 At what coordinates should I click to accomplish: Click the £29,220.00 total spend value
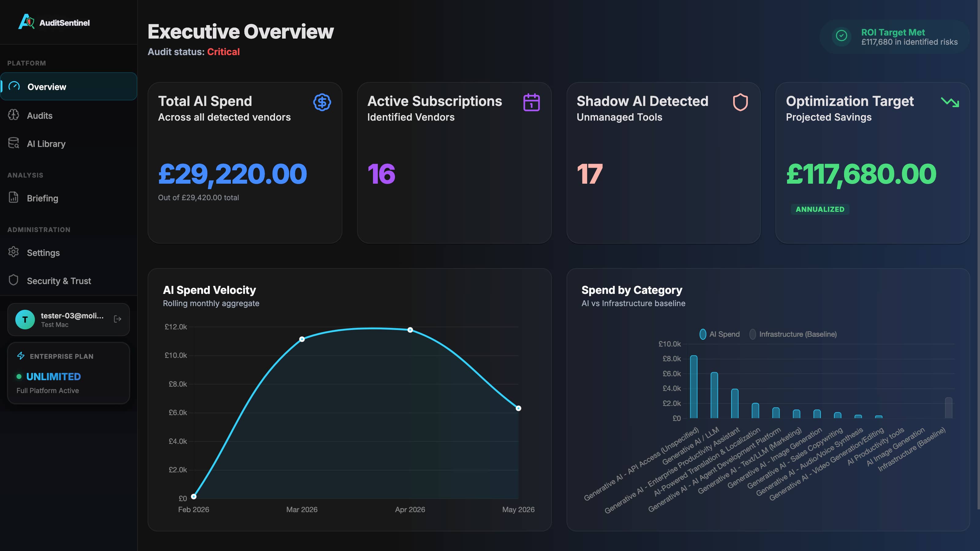coord(232,174)
